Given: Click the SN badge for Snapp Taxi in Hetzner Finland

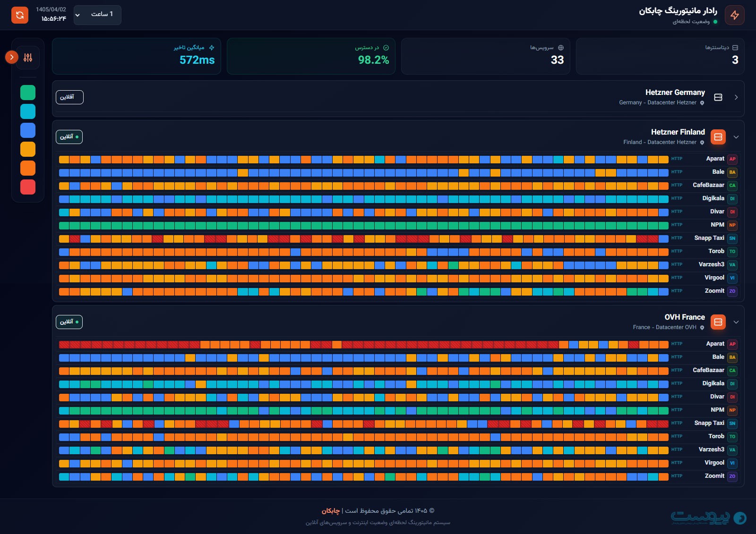Looking at the screenshot, I should coord(732,238).
